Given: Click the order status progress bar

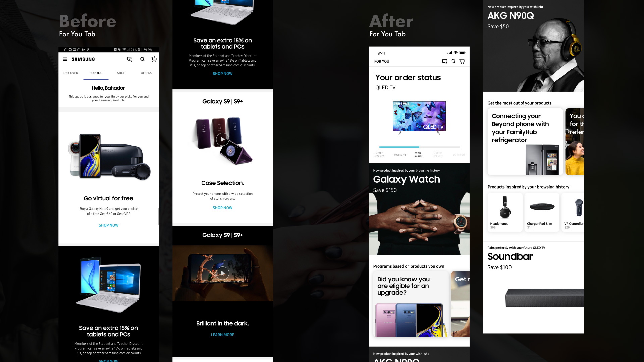Looking at the screenshot, I should (x=419, y=147).
